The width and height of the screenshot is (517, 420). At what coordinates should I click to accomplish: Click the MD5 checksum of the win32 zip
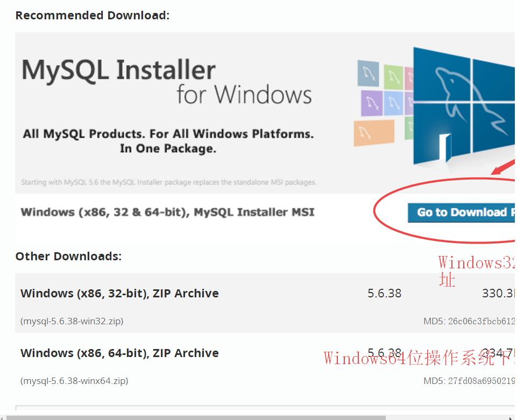click(x=469, y=322)
